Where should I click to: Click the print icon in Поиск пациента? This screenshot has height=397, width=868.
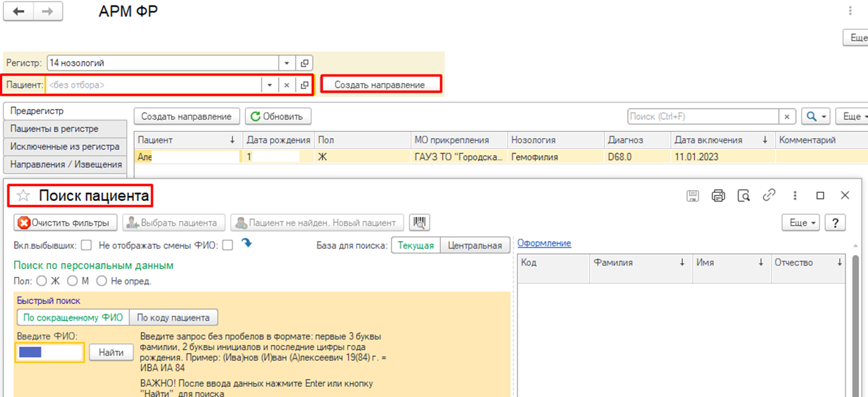[718, 195]
